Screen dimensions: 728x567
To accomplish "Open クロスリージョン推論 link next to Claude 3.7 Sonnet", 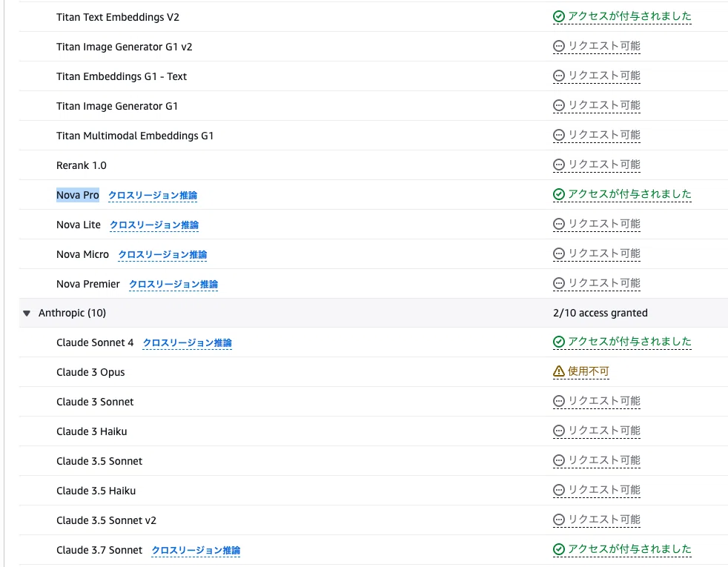I will coord(196,550).
